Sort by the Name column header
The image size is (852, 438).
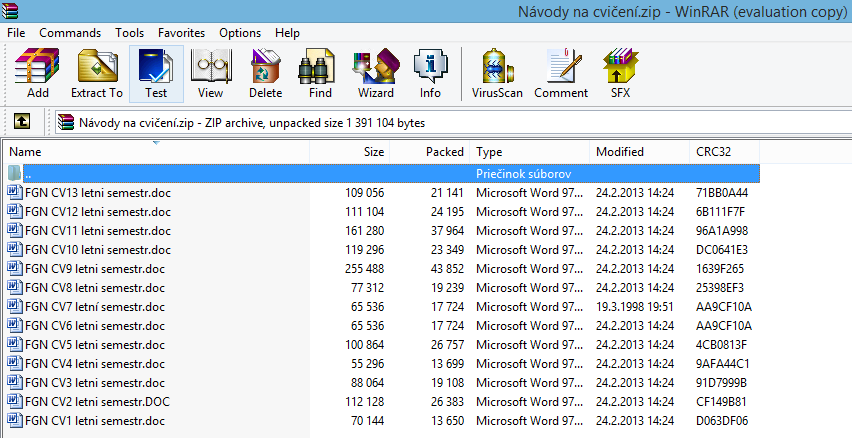(x=156, y=152)
